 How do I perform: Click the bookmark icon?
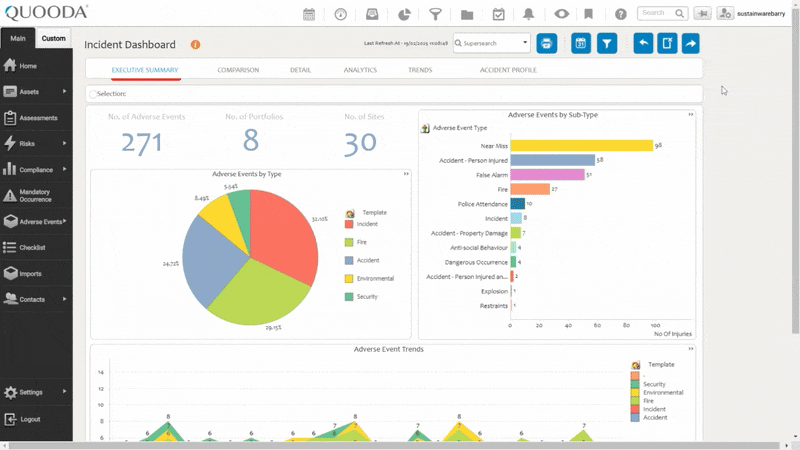[x=589, y=14]
